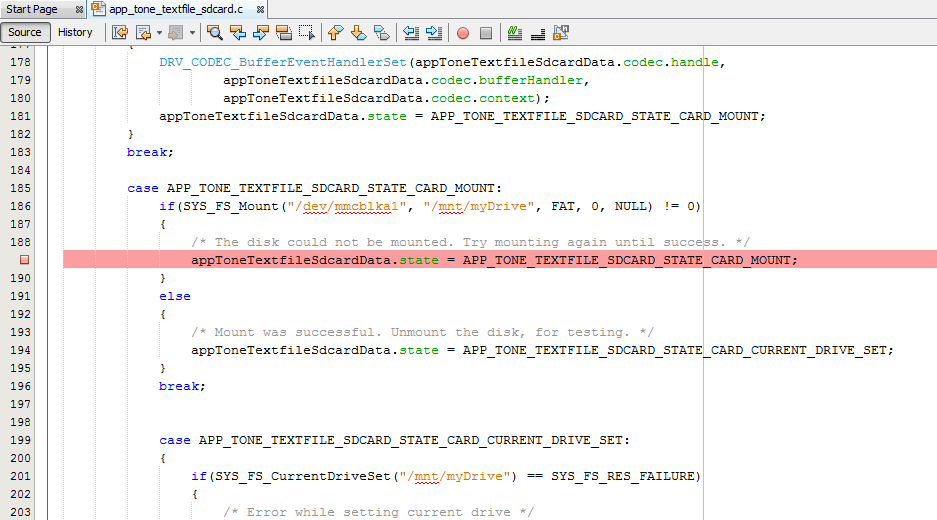Screen dimensions: 937x520
Task: Click the state assignment on line 194
Action: [542, 350]
